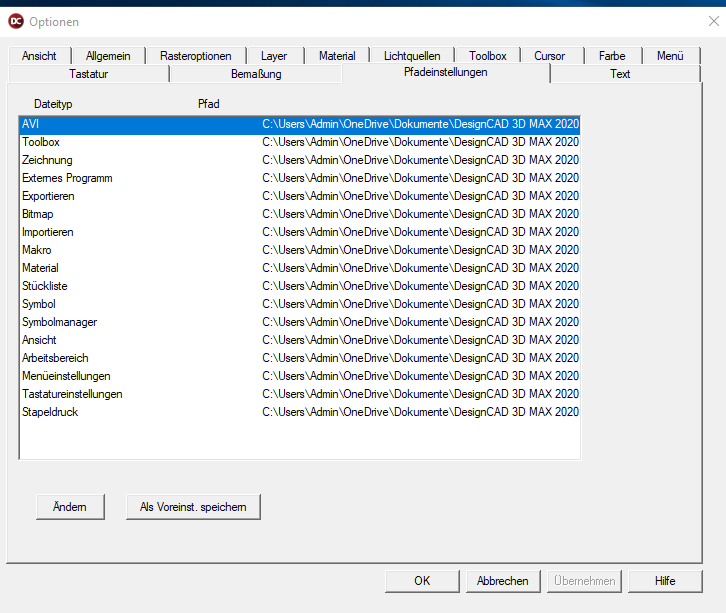Select the Lichtquellen tab

click(x=411, y=56)
